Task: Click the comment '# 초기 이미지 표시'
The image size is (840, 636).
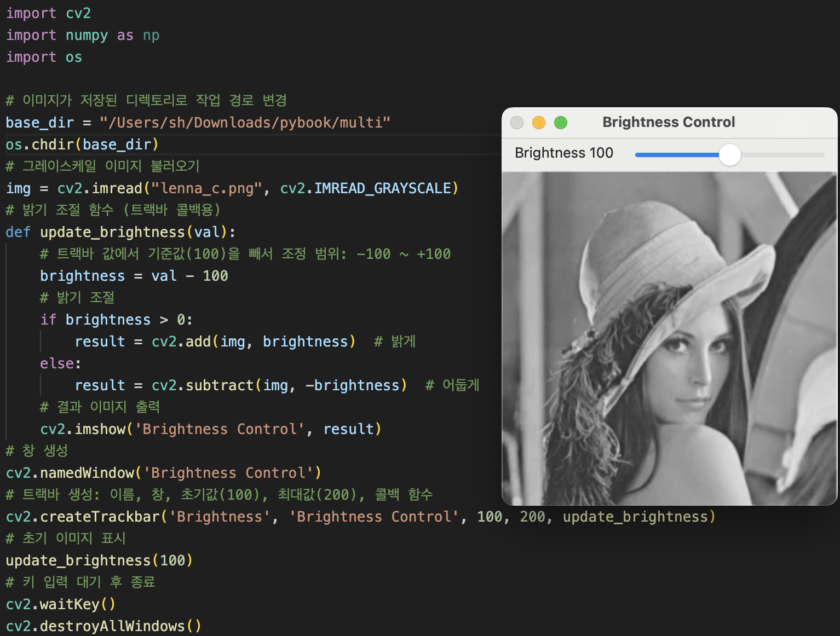Action: click(66, 538)
